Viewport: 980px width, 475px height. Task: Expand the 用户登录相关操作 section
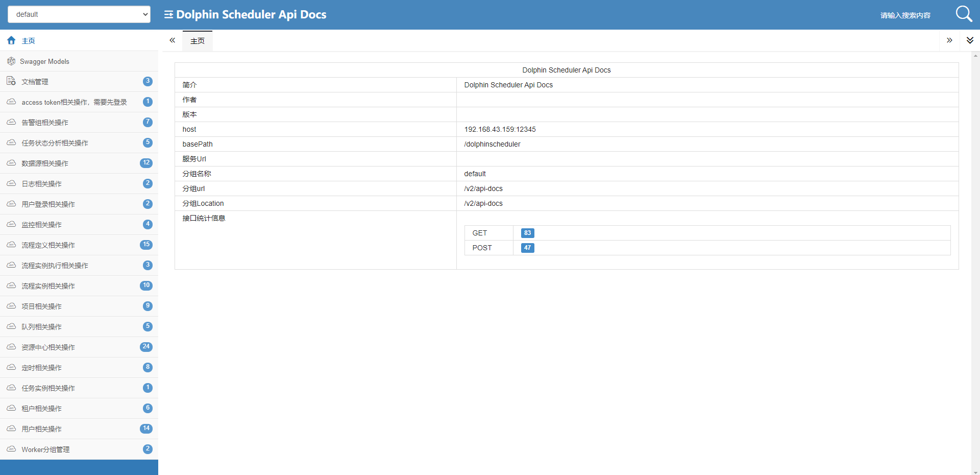coord(48,204)
